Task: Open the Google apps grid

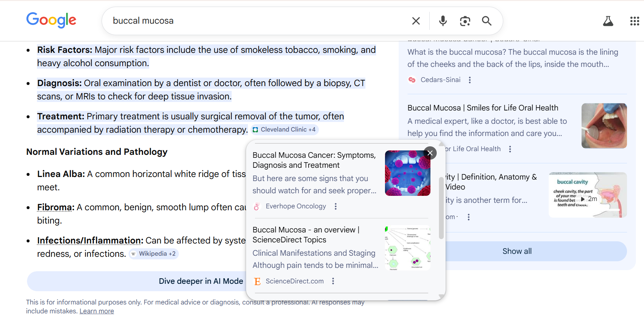Action: point(635,21)
